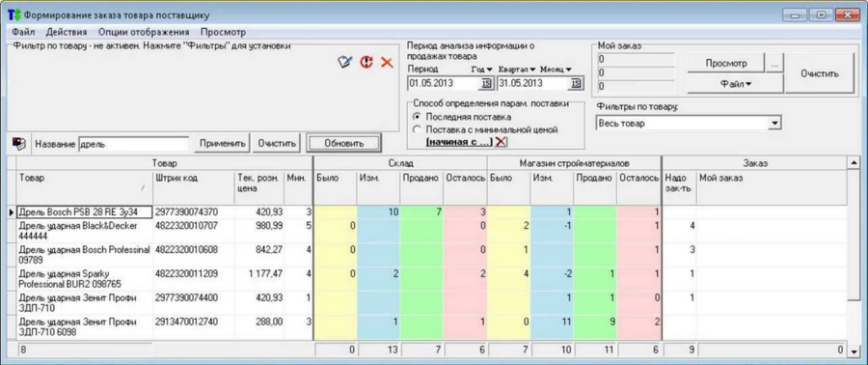Click the начиная с link
The height and width of the screenshot is (365, 868).
(x=459, y=142)
